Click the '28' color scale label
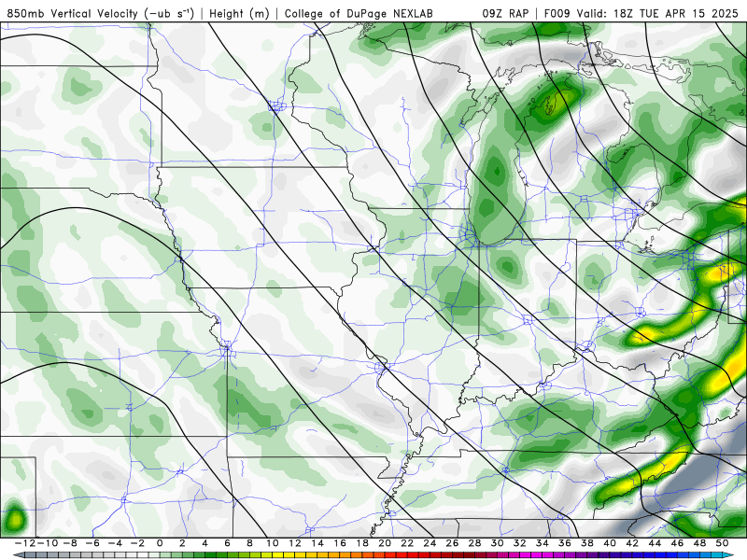Viewport: 747px width, 560px height. pyautogui.click(x=474, y=543)
